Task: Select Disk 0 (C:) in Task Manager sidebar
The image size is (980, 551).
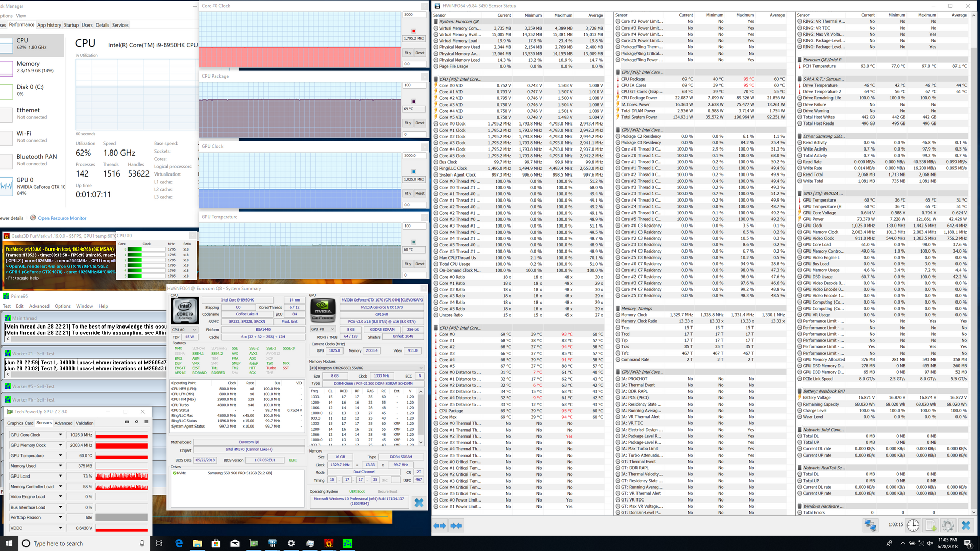Action: pyautogui.click(x=32, y=90)
